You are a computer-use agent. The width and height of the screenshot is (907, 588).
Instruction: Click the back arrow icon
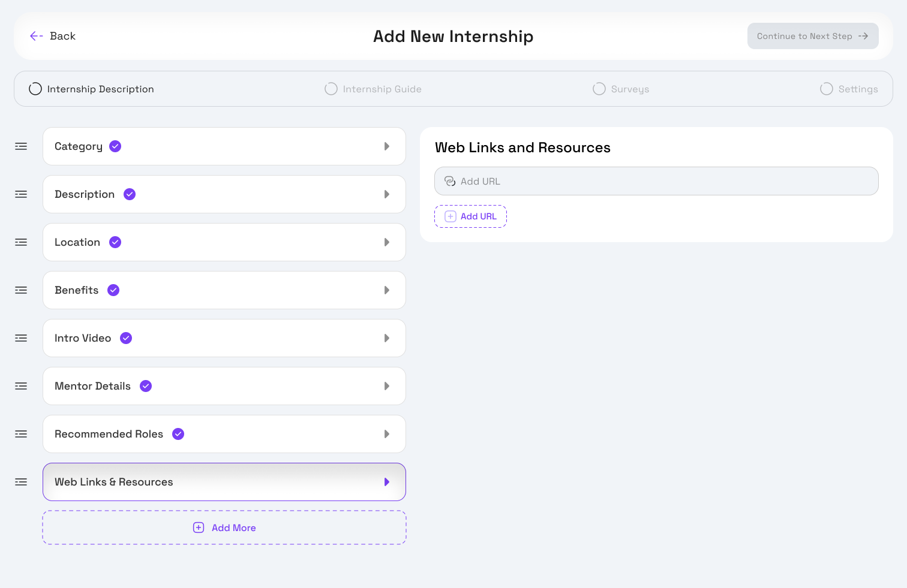tap(36, 36)
